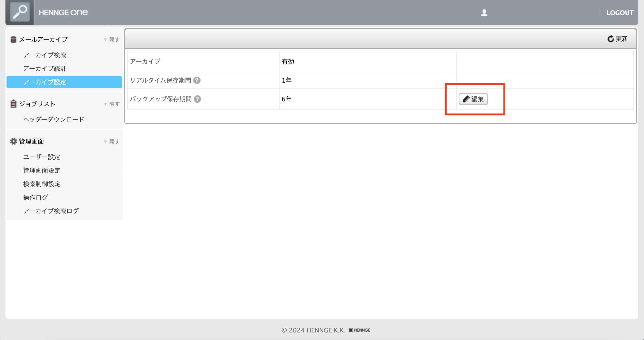Open ユーザー設定 in the sidebar
Screen dimensions: 644x340
(42, 157)
